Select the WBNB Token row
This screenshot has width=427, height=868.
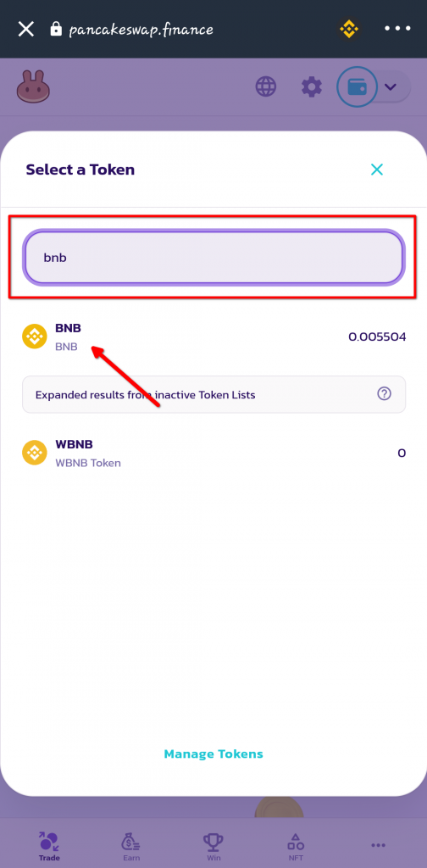(213, 453)
